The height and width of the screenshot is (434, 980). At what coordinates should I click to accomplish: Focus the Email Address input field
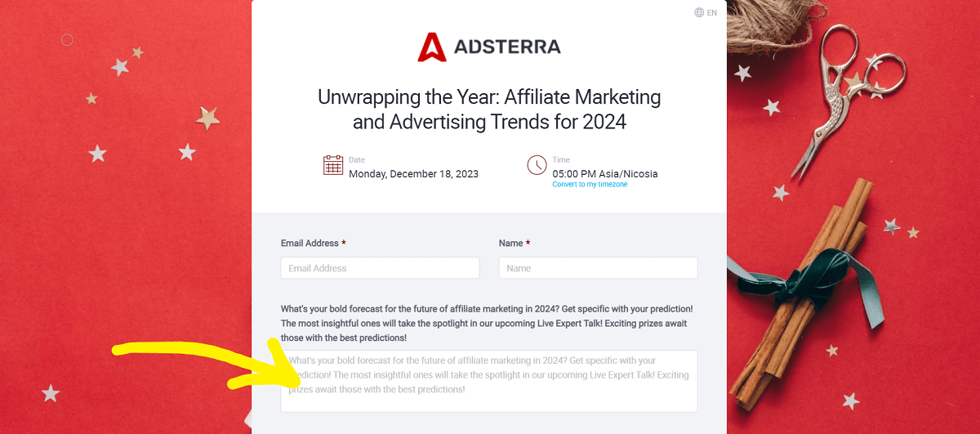(x=380, y=268)
